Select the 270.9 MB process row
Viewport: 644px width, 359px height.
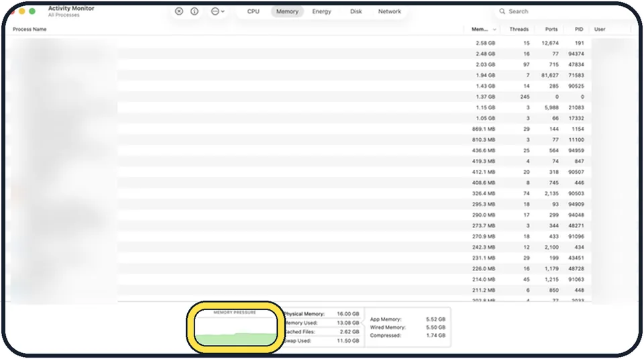tap(321, 236)
